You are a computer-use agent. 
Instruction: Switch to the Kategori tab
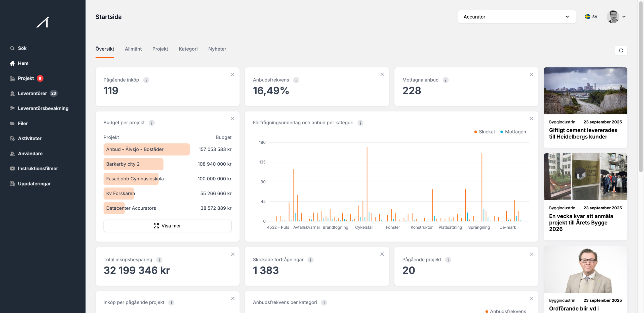tap(188, 49)
